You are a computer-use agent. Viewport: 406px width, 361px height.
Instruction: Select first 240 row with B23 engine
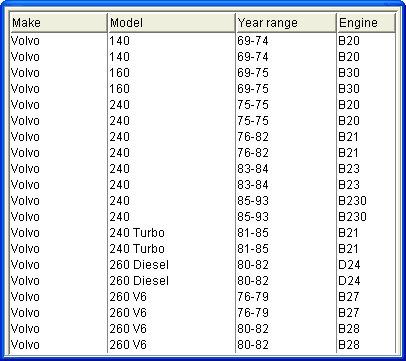tap(203, 169)
